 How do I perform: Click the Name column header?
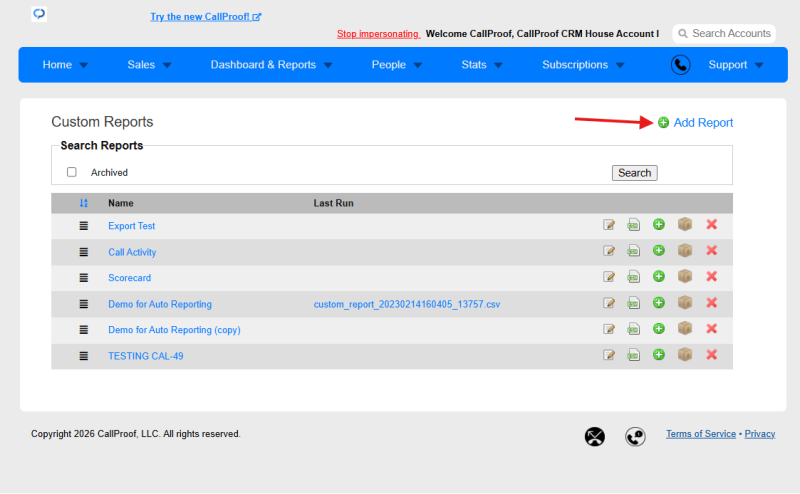[x=121, y=203]
